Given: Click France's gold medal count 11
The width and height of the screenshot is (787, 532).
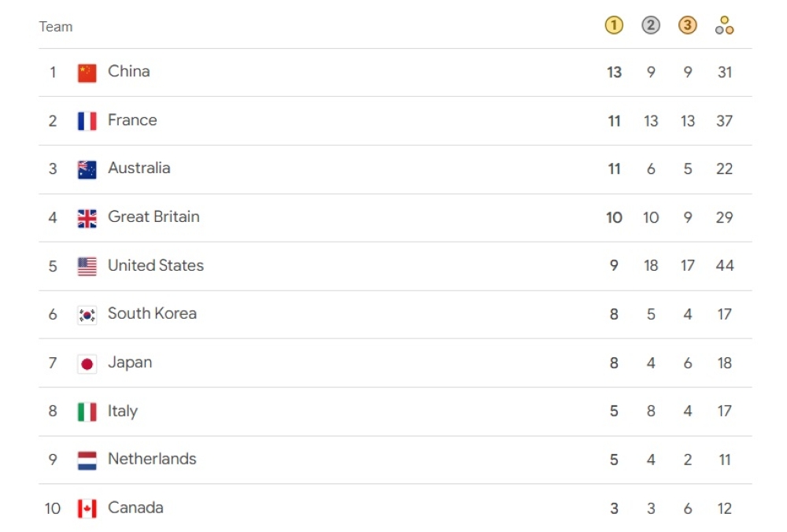Looking at the screenshot, I should click(x=614, y=121).
